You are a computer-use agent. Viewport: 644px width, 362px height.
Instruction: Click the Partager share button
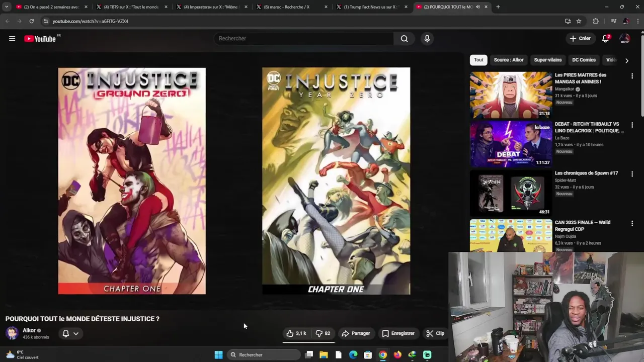(x=356, y=333)
